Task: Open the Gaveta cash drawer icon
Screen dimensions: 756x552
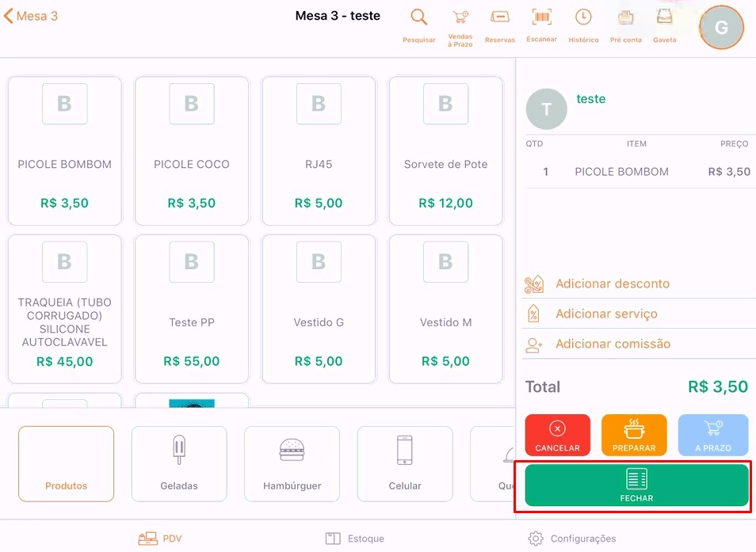Action: click(x=664, y=25)
